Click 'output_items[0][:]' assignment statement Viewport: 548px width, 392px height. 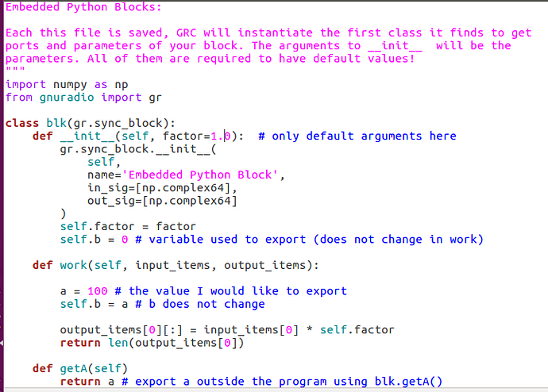coord(227,330)
